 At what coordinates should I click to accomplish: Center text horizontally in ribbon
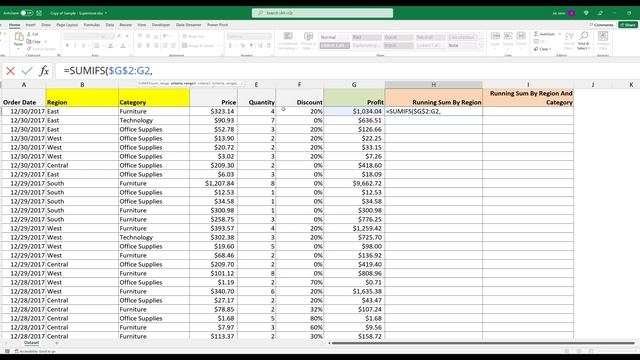[148, 46]
